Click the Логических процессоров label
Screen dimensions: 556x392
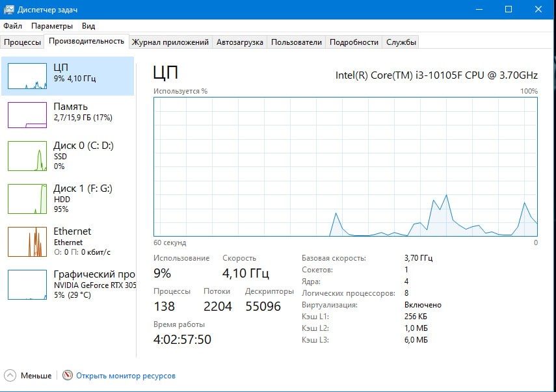click(x=348, y=293)
